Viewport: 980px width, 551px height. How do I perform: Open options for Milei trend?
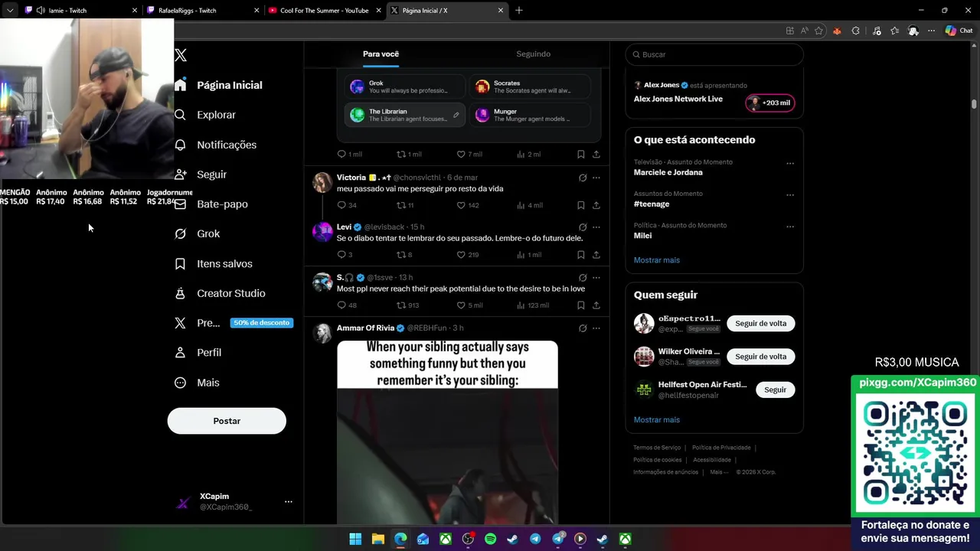(x=790, y=227)
